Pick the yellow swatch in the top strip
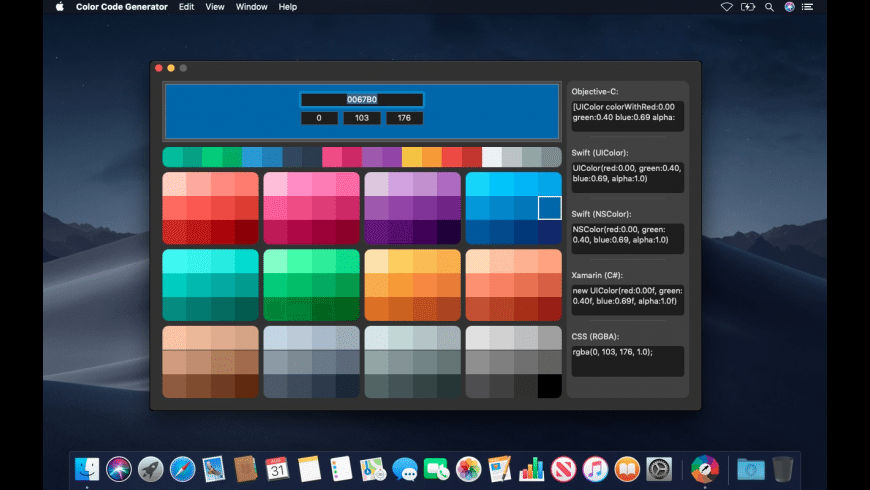Viewport: 870px width, 490px height. [412, 157]
